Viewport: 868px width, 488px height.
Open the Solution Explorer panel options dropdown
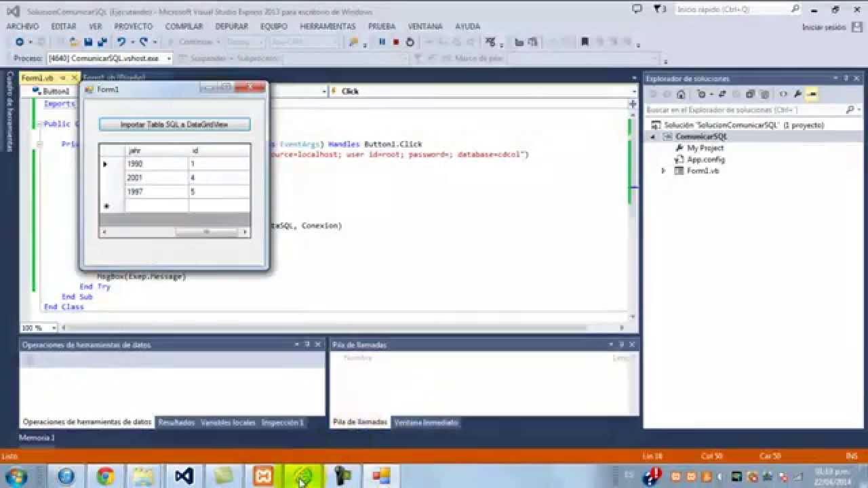(836, 78)
